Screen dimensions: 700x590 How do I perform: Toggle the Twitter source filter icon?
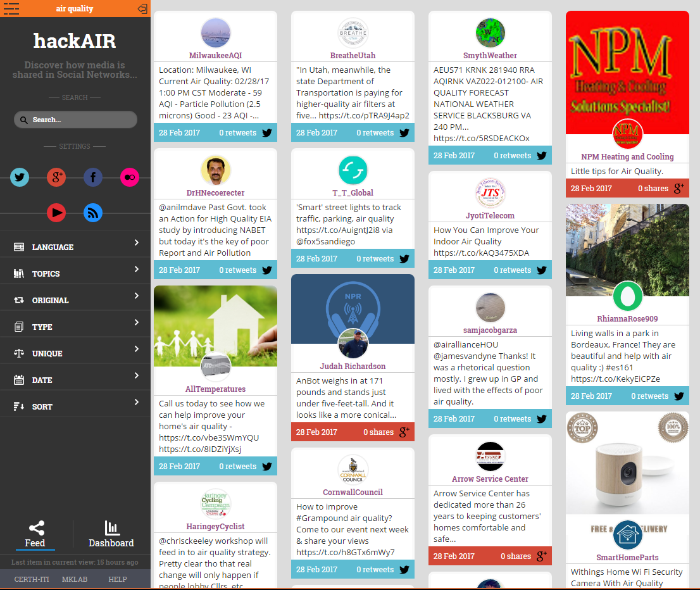[x=20, y=177]
